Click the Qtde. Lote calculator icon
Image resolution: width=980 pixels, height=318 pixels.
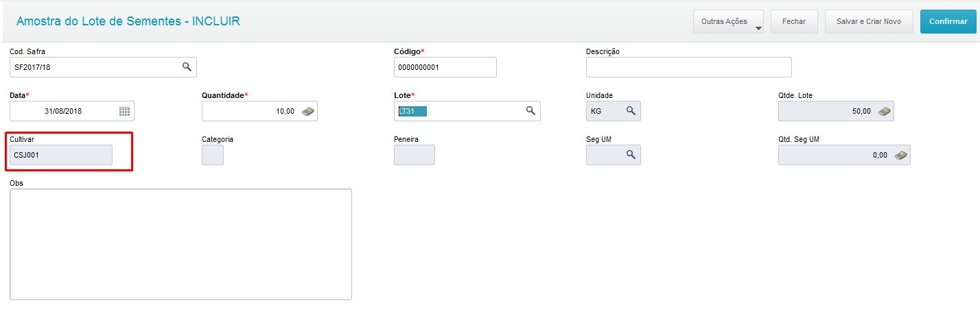click(885, 111)
